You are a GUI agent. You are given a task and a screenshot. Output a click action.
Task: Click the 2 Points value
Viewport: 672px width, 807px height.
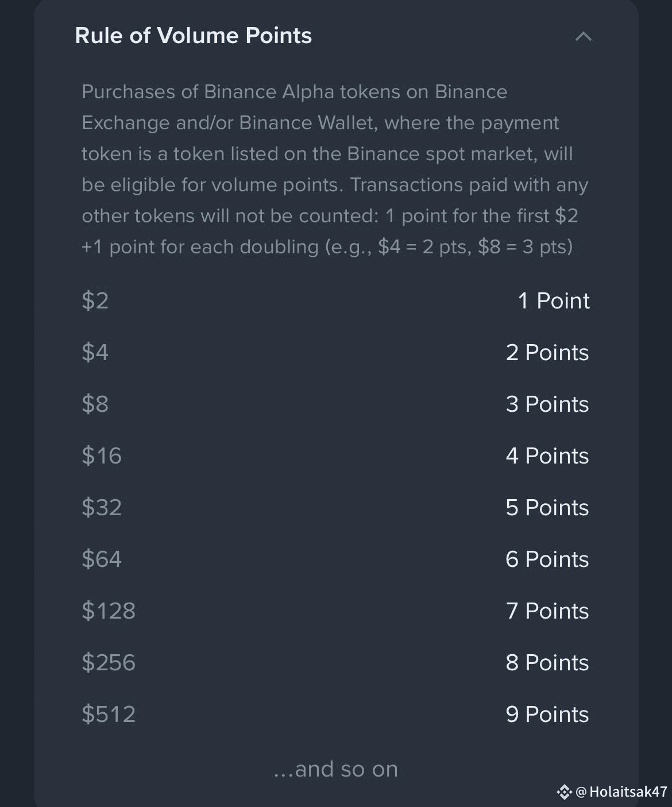tap(547, 352)
